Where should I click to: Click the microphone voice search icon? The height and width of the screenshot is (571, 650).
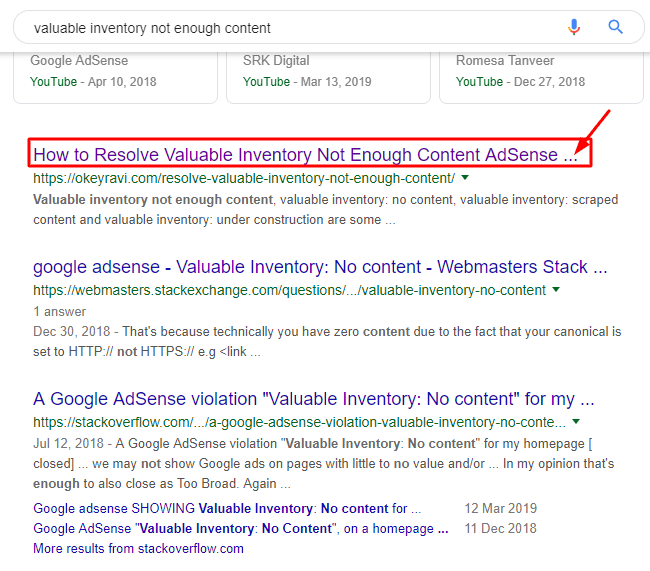point(574,27)
